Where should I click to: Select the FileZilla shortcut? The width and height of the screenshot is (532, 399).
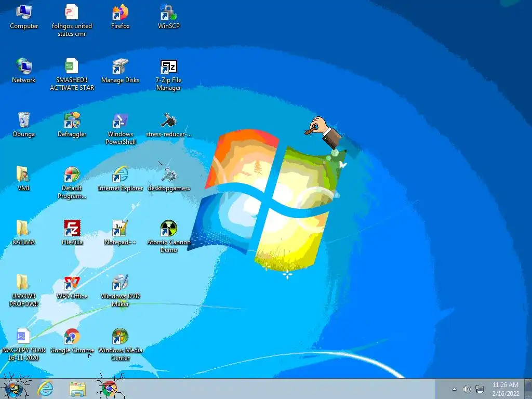[72, 232]
